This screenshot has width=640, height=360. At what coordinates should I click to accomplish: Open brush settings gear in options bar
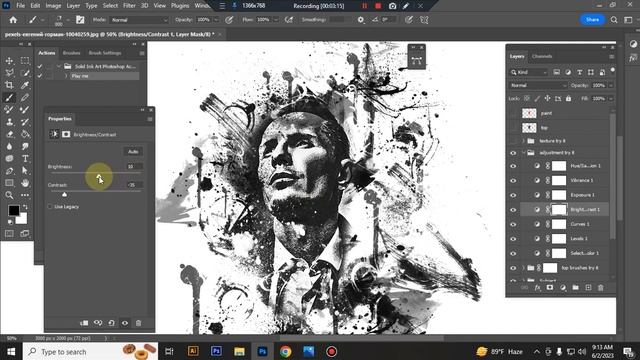(x=360, y=20)
